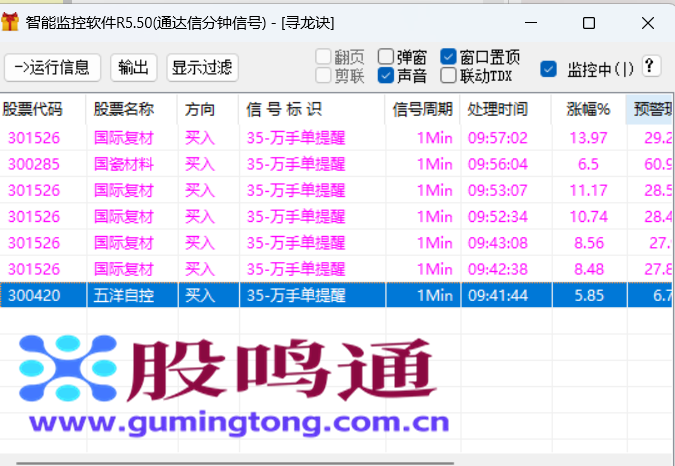675x466 pixels.
Task: Click the 11.17 gain percentage cell
Action: coord(588,191)
